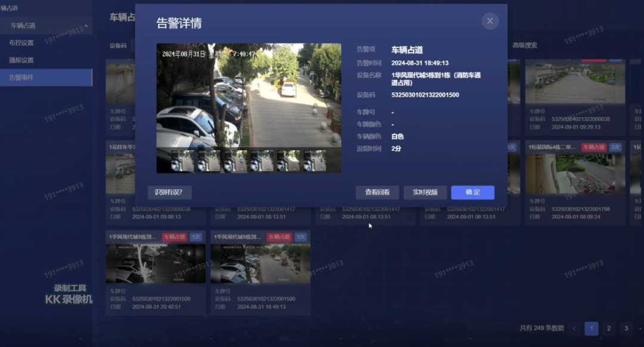This screenshot has width=644, height=347.
Task: Select the third snapshot thumbnail in strip
Action: (236, 161)
